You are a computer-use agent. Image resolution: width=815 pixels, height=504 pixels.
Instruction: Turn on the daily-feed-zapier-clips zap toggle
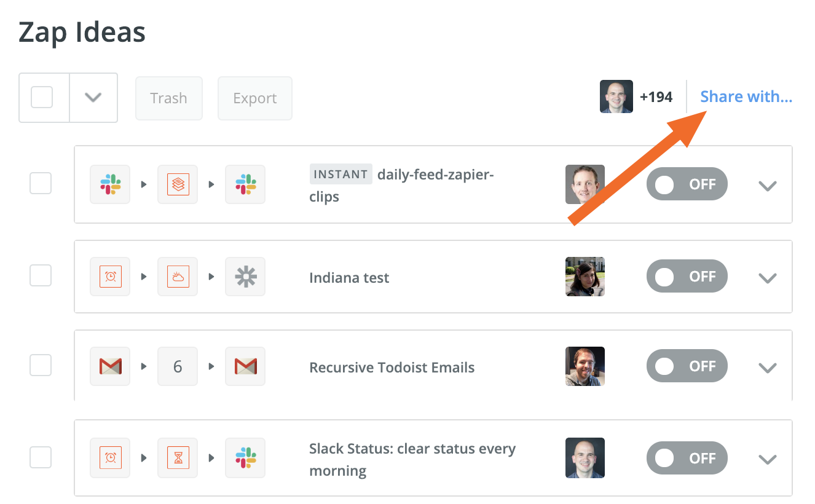[x=687, y=184]
